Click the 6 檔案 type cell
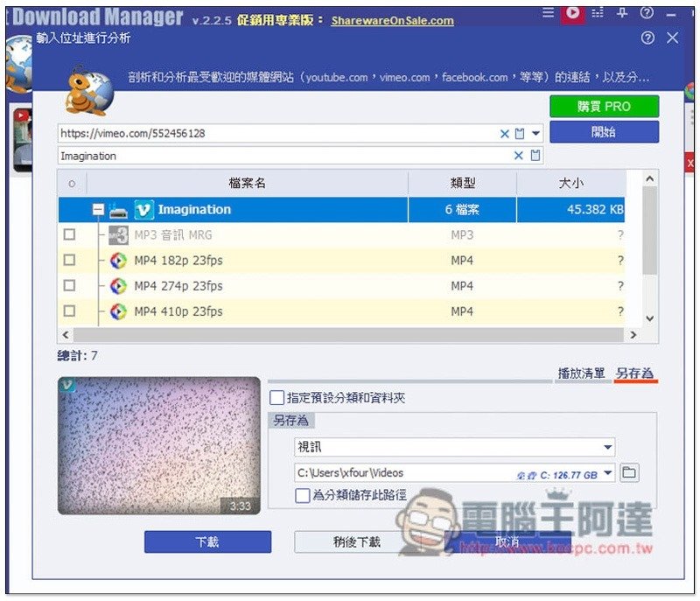Viewport: 700px width, 601px height. tap(463, 210)
